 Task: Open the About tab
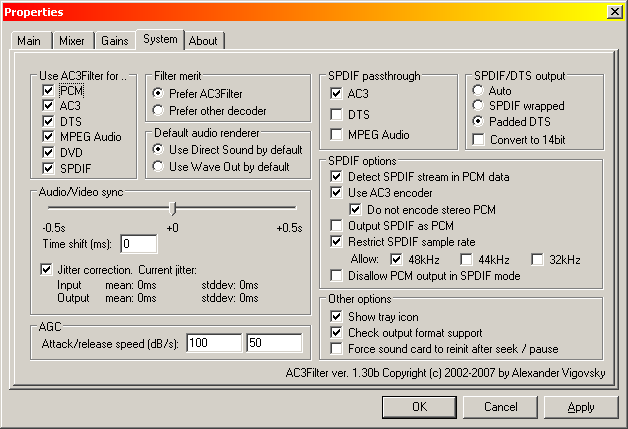coord(204,40)
